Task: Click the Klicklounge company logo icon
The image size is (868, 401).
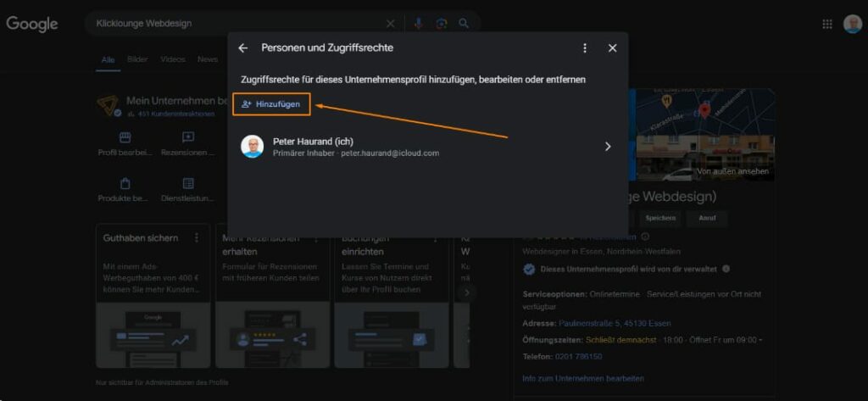Action: coord(108,106)
